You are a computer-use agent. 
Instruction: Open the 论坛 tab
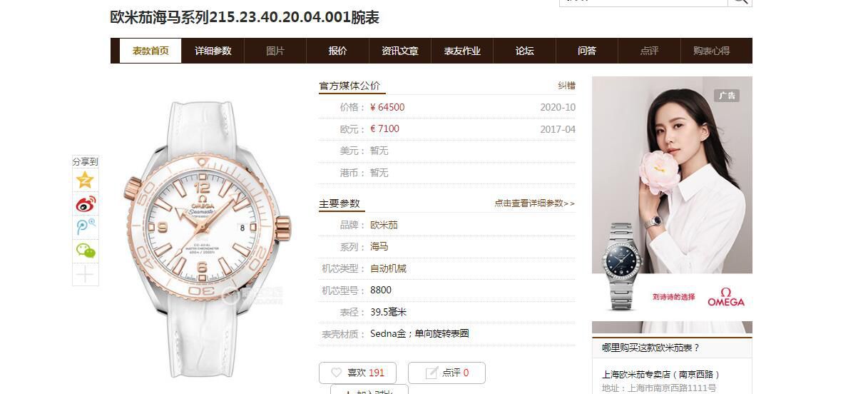(x=524, y=51)
